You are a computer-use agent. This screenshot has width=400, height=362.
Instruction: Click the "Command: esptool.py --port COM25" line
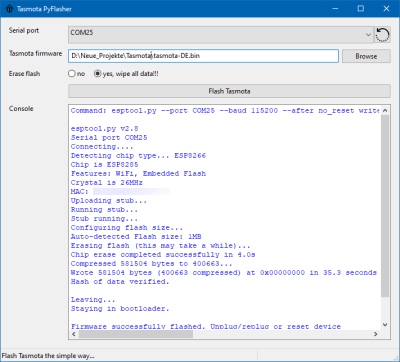[225, 111]
